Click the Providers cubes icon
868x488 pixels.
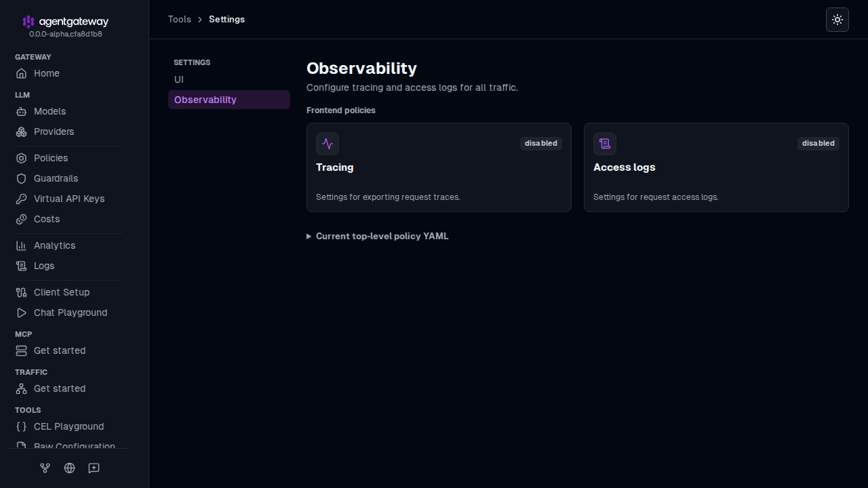(21, 131)
